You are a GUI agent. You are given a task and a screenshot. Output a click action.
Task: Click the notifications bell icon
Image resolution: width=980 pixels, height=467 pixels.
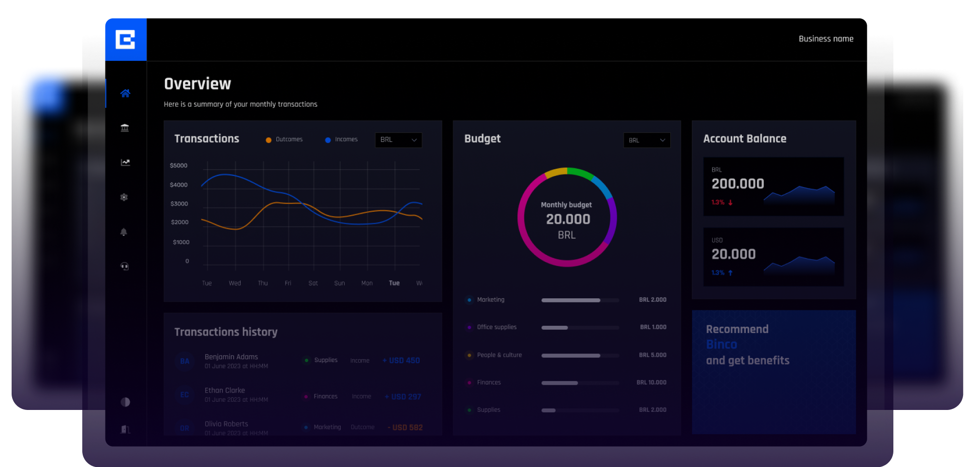click(x=124, y=232)
